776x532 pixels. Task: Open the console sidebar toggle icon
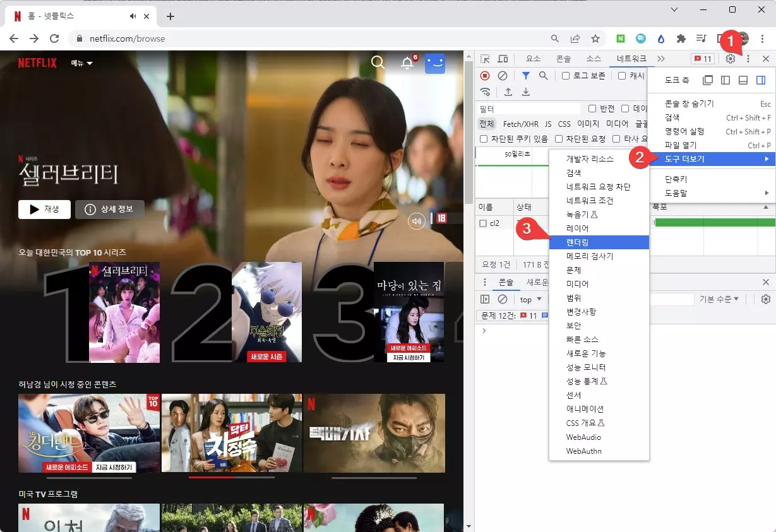tap(485, 299)
